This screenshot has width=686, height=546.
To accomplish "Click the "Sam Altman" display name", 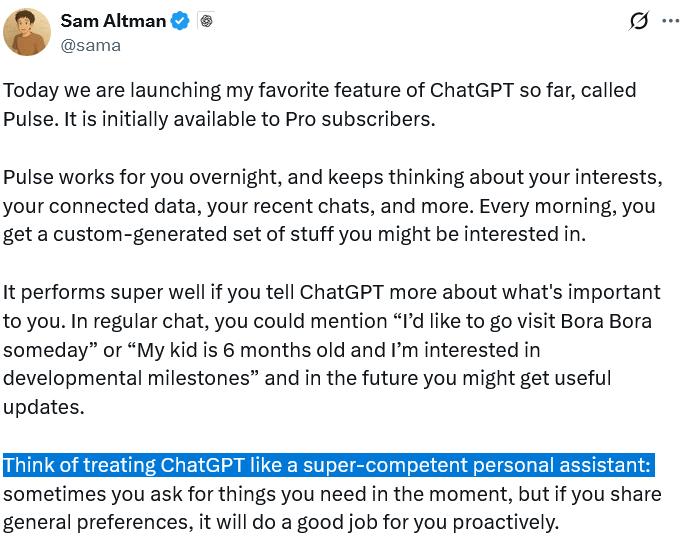I will [x=113, y=21].
